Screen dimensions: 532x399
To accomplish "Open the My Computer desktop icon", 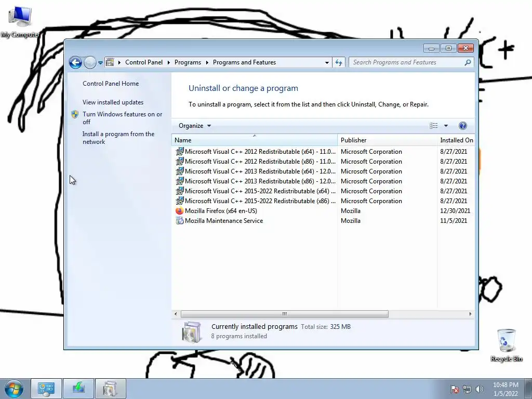I will (x=20, y=22).
